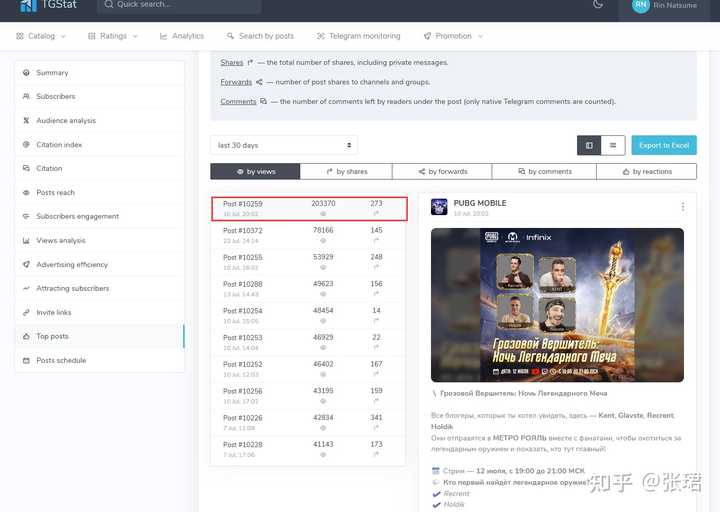This screenshot has height=512, width=720.
Task: Open Summary in the sidebar
Action: click(100, 73)
